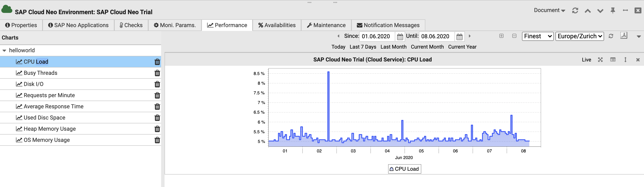Open the Finest granularity dropdown
Image resolution: width=644 pixels, height=187 pixels.
click(537, 36)
